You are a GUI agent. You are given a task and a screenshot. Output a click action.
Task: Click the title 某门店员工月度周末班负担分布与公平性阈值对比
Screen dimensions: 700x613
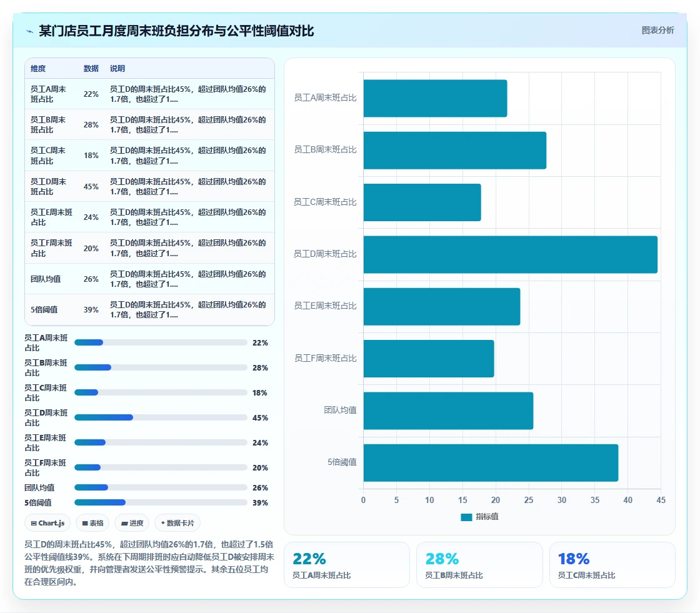tap(176, 31)
